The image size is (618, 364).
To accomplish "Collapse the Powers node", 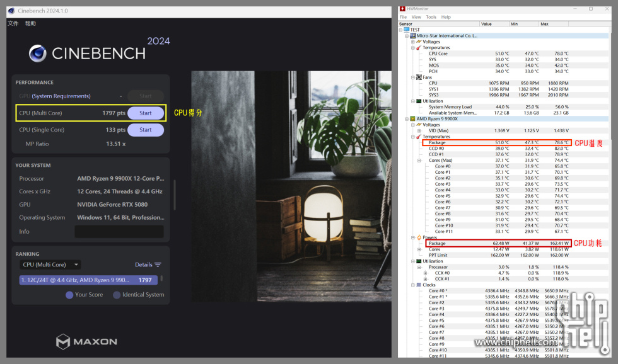I will (x=412, y=237).
